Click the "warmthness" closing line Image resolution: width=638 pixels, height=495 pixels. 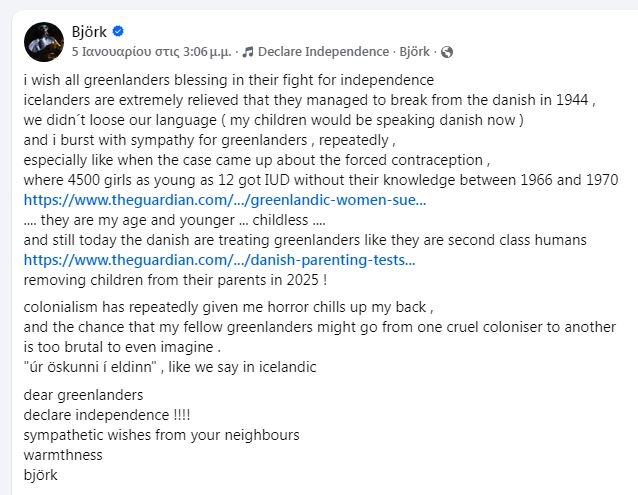(63, 455)
